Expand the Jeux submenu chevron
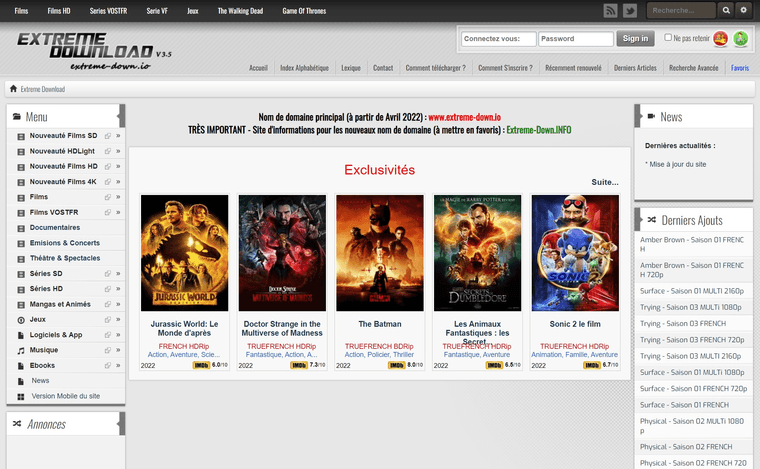 pos(118,319)
